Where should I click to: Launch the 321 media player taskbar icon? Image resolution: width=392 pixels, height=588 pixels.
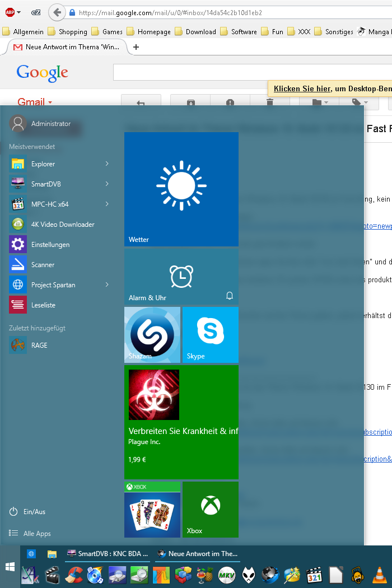click(314, 575)
